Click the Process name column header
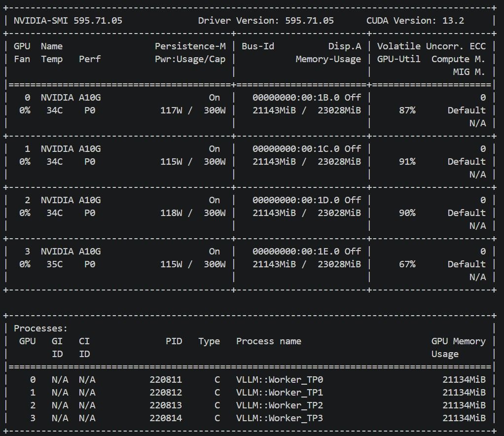Screen dimensions: 504x436 click(269, 341)
